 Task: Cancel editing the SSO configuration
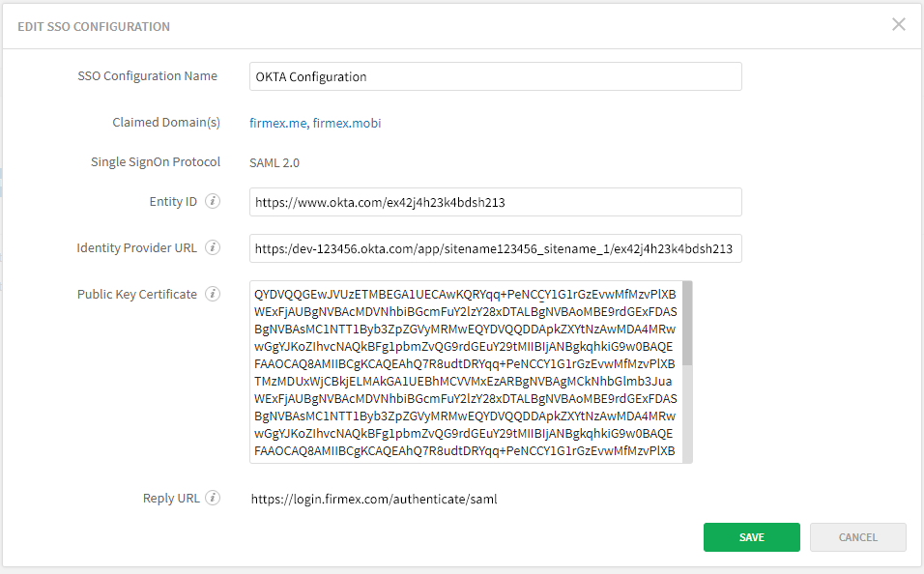(857, 537)
